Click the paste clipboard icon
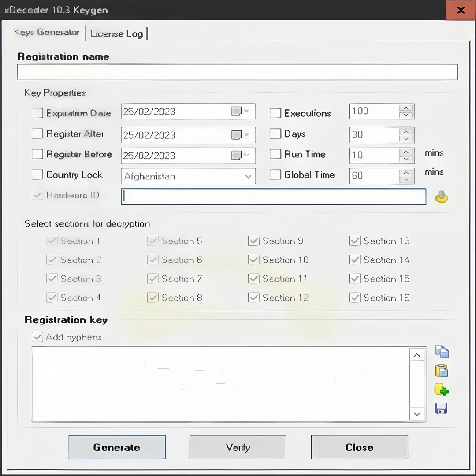476x476 pixels. click(442, 371)
